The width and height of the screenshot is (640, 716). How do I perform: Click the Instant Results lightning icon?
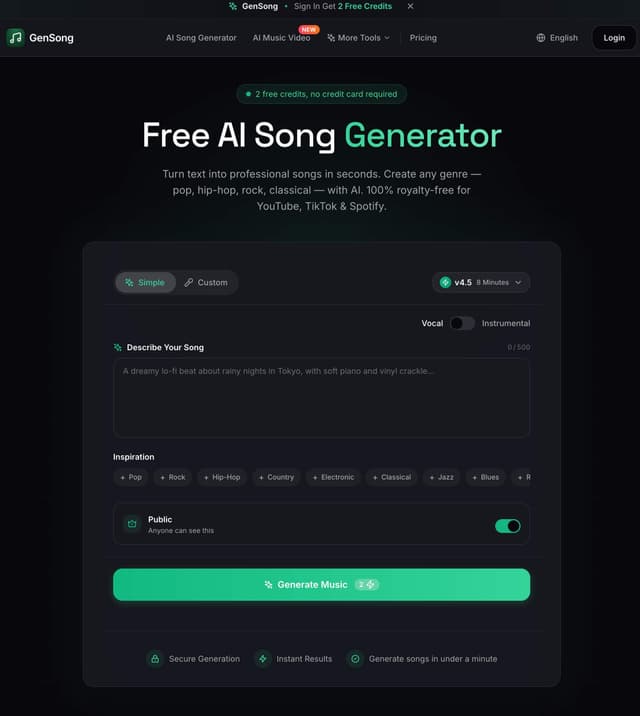[263, 659]
